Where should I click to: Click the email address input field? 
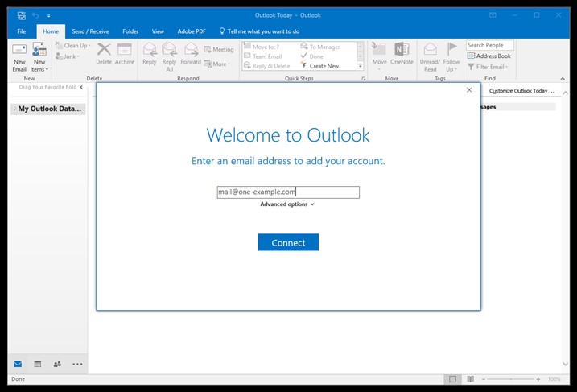coord(288,192)
